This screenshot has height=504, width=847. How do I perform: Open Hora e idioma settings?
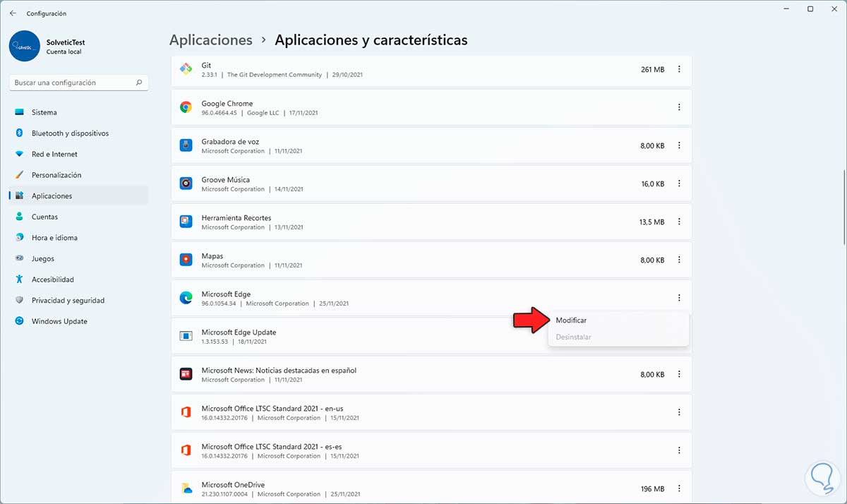click(78, 238)
